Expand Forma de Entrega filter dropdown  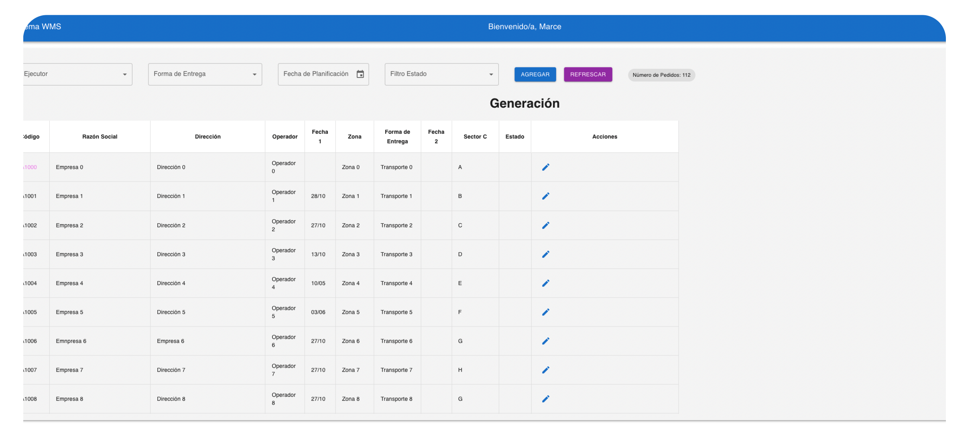tap(205, 74)
